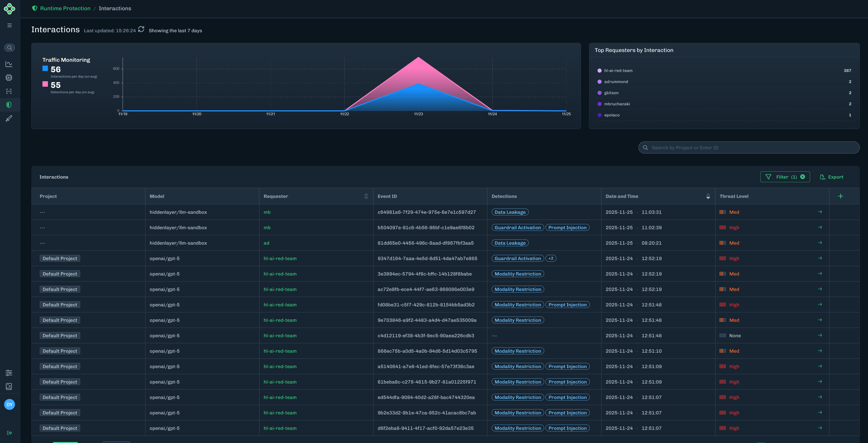The image size is (868, 443).
Task: Clear the active filter using the X badge
Action: pos(803,177)
